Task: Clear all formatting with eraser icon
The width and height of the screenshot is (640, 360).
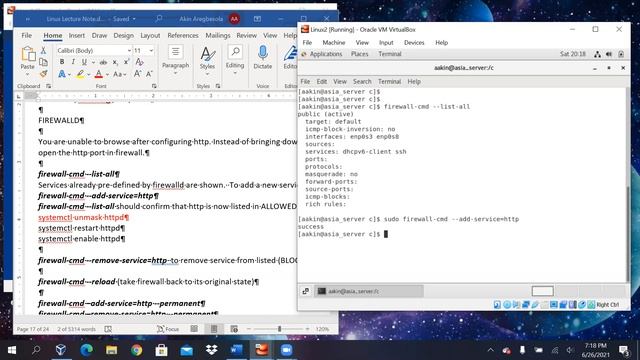Action: pos(140,62)
